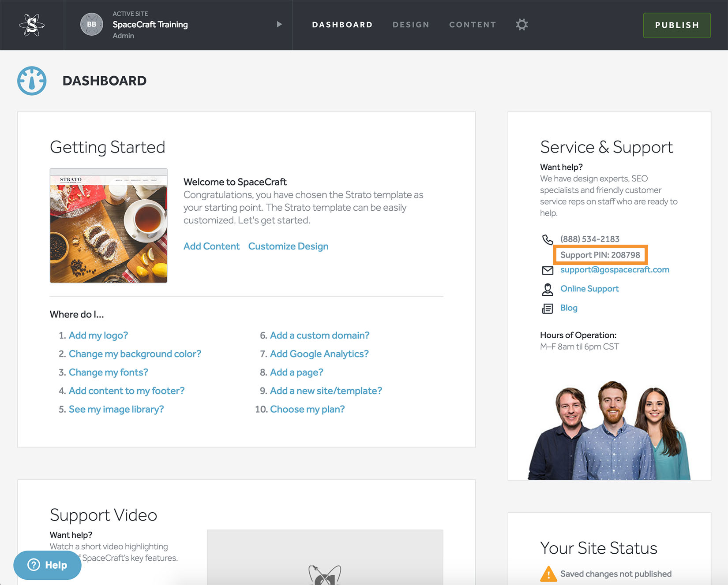Click the SpaceCraft Training site name

click(x=150, y=25)
